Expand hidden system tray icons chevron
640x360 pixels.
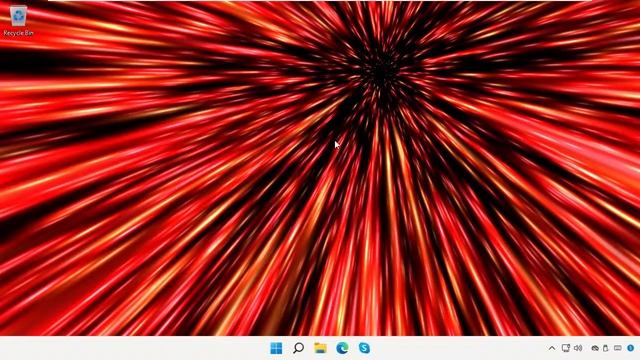click(x=552, y=348)
